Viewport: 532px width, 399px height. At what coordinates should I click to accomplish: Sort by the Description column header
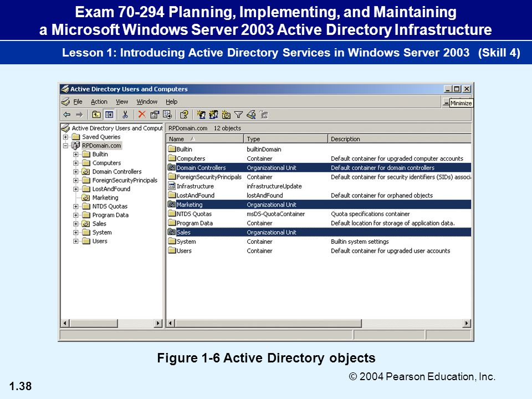[x=400, y=139]
